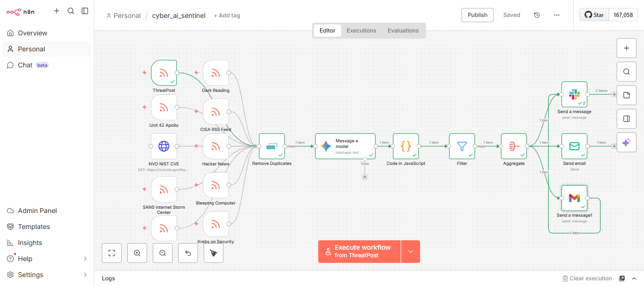Click Add tag next to workflow name

point(227,16)
